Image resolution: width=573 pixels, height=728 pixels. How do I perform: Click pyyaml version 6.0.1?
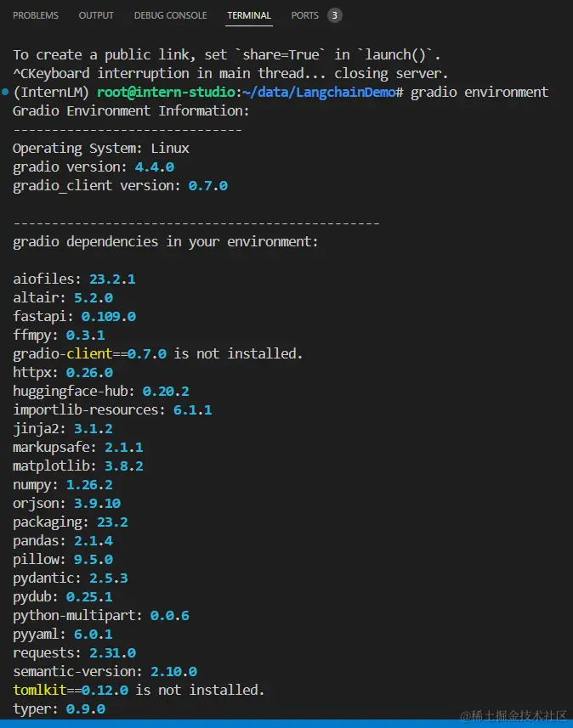pos(94,635)
